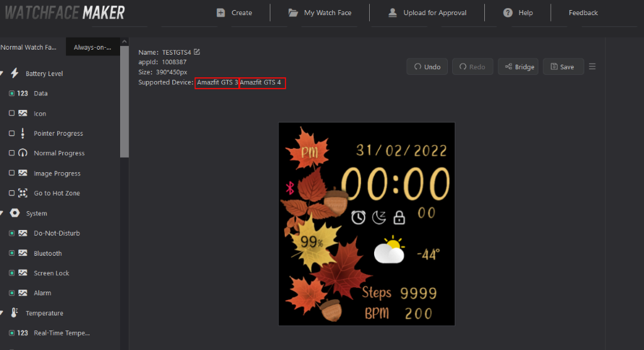Click the Redo button
The image size is (644, 350).
(472, 67)
